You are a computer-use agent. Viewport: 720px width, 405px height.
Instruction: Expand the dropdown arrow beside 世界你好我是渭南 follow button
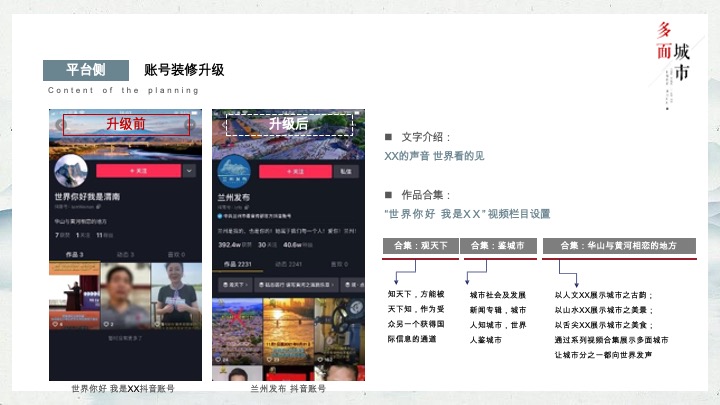click(189, 171)
